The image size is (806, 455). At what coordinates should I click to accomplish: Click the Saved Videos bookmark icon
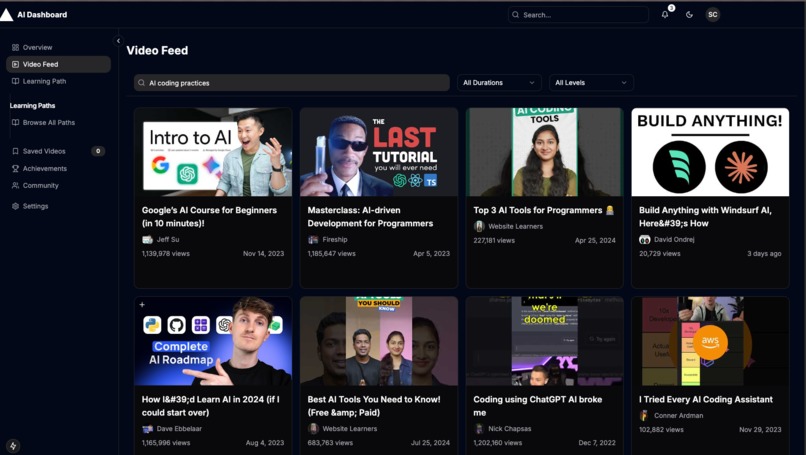pos(15,151)
